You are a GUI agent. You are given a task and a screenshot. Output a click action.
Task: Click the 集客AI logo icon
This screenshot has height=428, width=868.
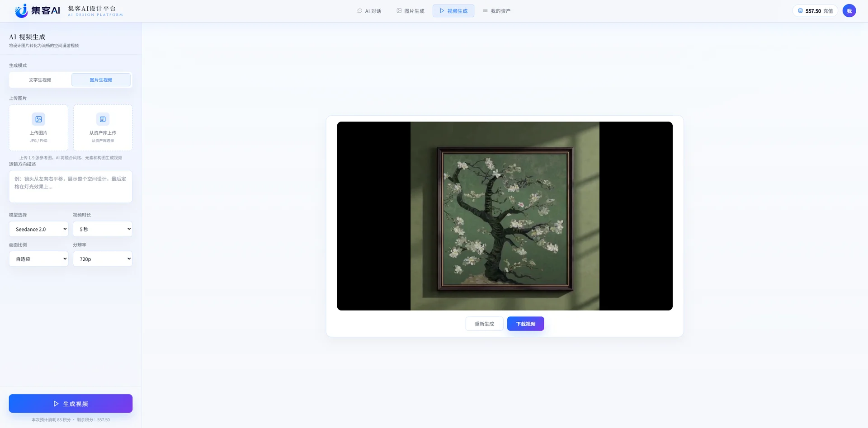tap(21, 10)
